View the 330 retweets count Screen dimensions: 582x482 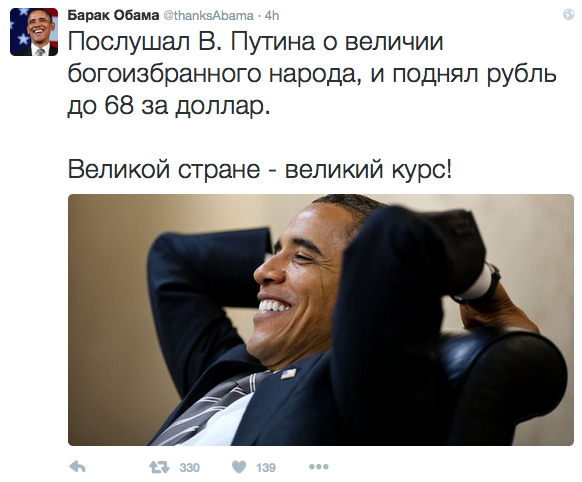pyautogui.click(x=189, y=468)
